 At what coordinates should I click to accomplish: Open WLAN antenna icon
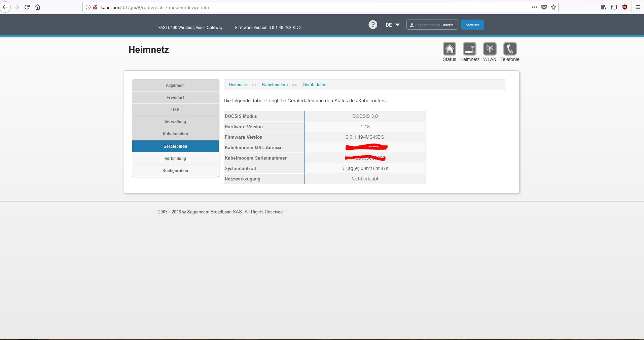pyautogui.click(x=490, y=49)
